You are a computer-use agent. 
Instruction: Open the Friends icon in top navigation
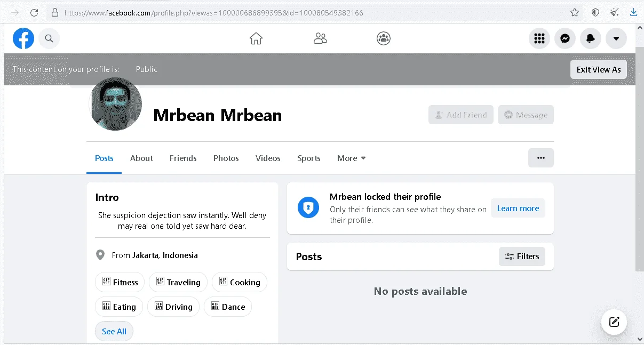coord(320,38)
